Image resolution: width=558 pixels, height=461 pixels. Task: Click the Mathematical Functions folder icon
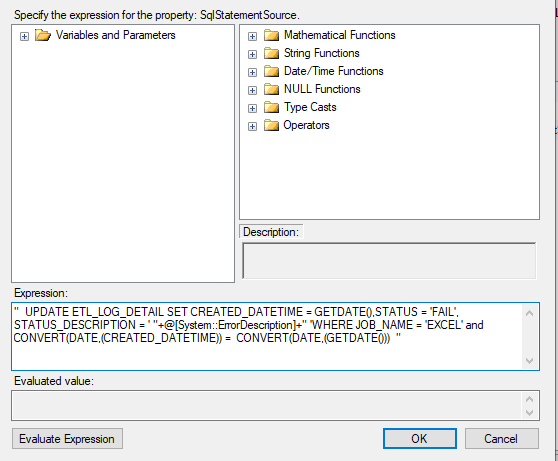[272, 35]
